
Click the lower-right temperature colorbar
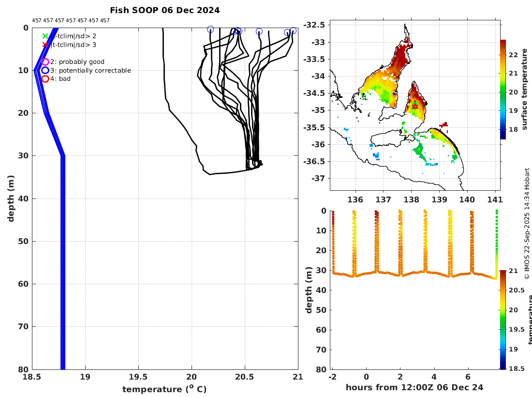pos(503,320)
